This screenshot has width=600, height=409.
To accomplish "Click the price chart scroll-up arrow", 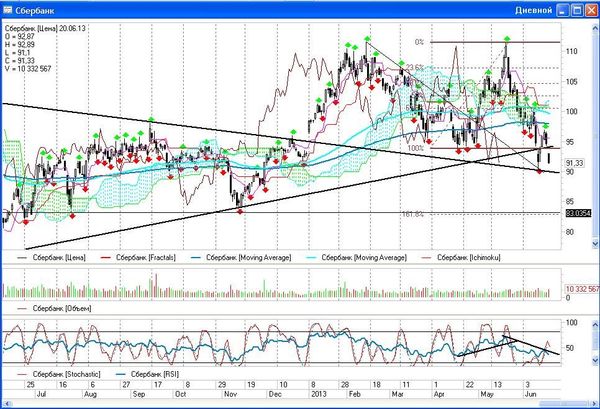I will tap(595, 28).
